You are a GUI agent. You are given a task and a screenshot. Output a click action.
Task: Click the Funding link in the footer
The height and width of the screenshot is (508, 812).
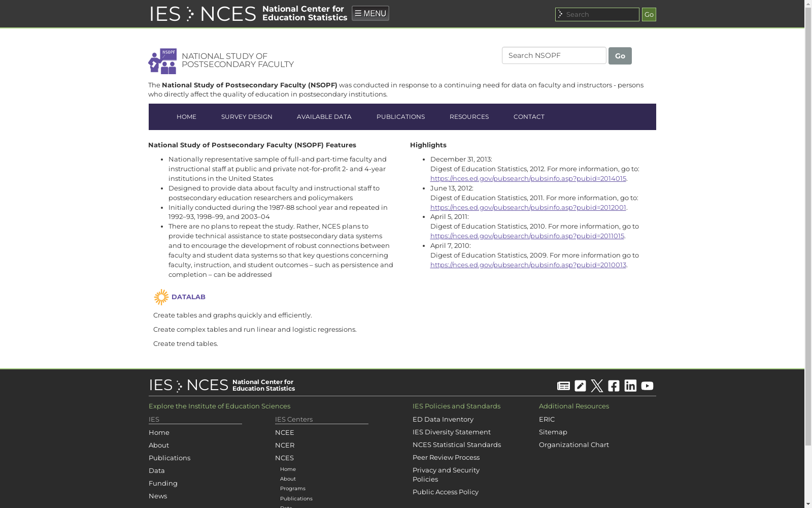point(163,483)
